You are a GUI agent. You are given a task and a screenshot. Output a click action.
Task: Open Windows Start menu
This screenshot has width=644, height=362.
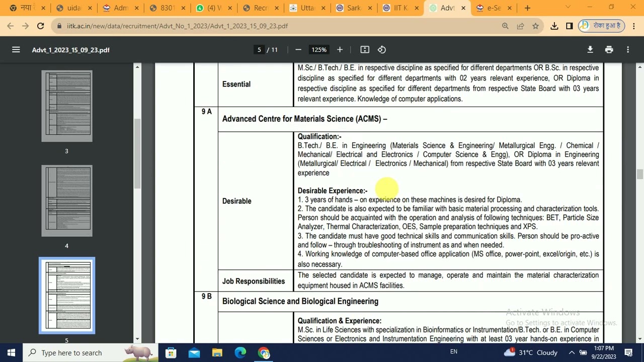11,353
